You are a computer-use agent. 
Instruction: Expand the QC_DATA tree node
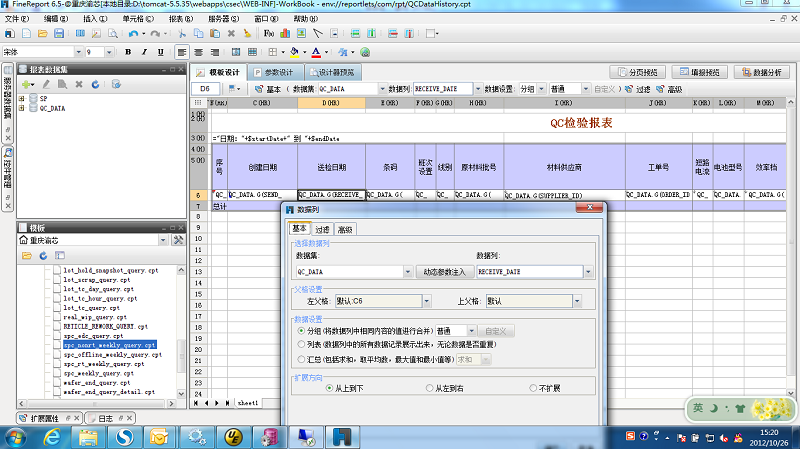click(x=22, y=109)
